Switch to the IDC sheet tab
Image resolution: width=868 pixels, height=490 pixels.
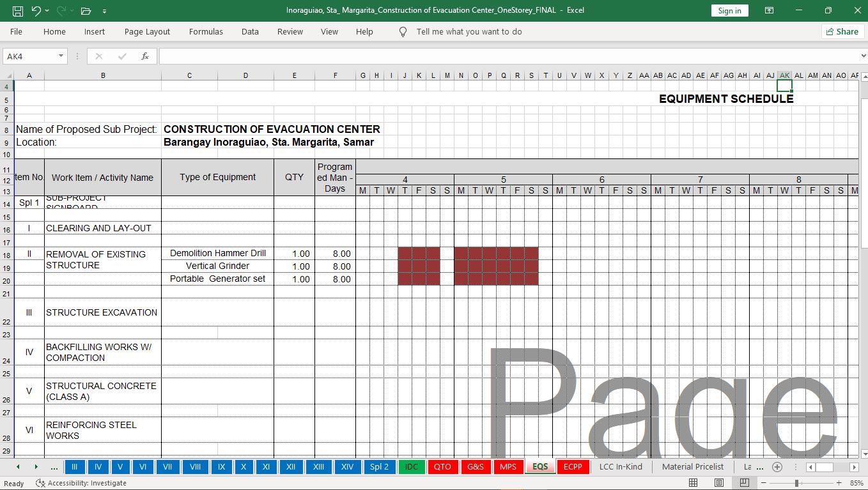coord(412,467)
